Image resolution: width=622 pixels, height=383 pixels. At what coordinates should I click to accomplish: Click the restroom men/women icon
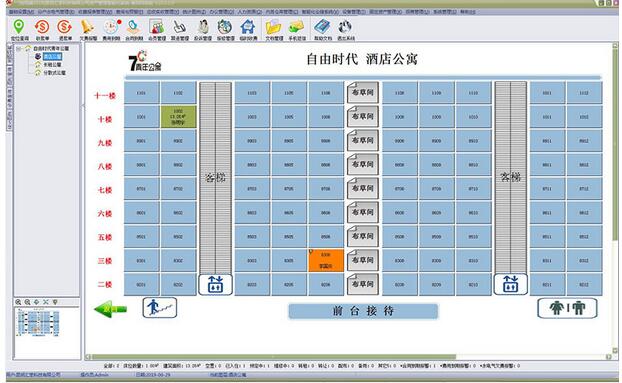(567, 308)
